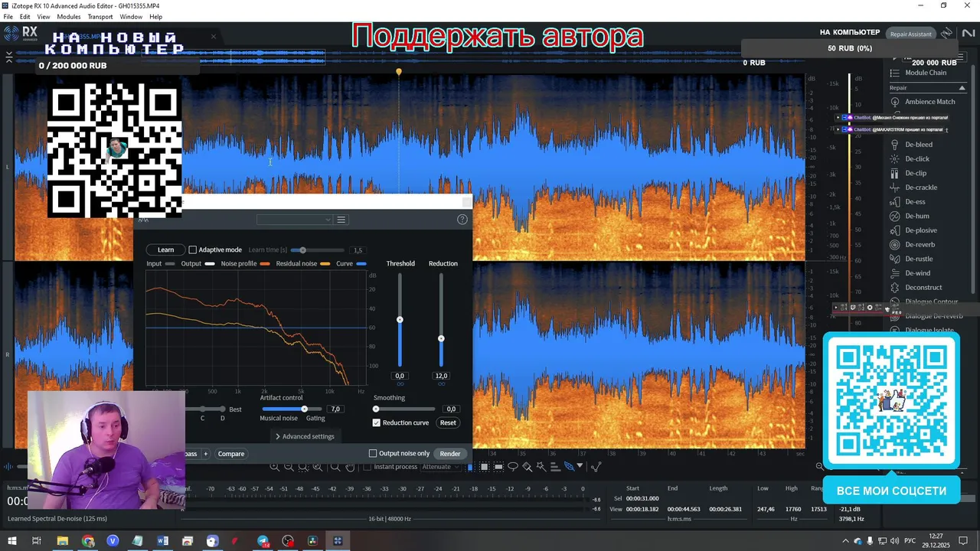This screenshot has height=551, width=980.
Task: Click the Reduction value field 12,0
Action: click(441, 376)
